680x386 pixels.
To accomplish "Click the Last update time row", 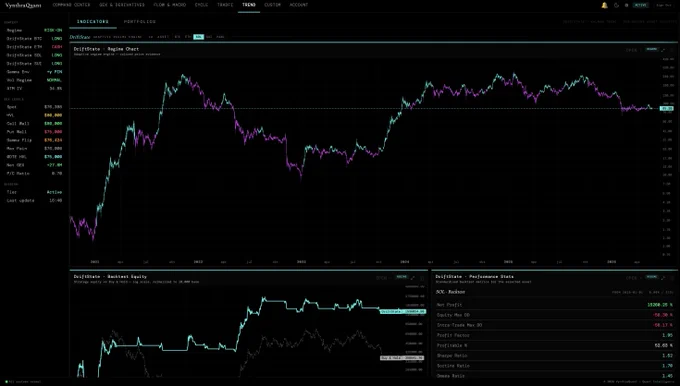I will coord(34,200).
